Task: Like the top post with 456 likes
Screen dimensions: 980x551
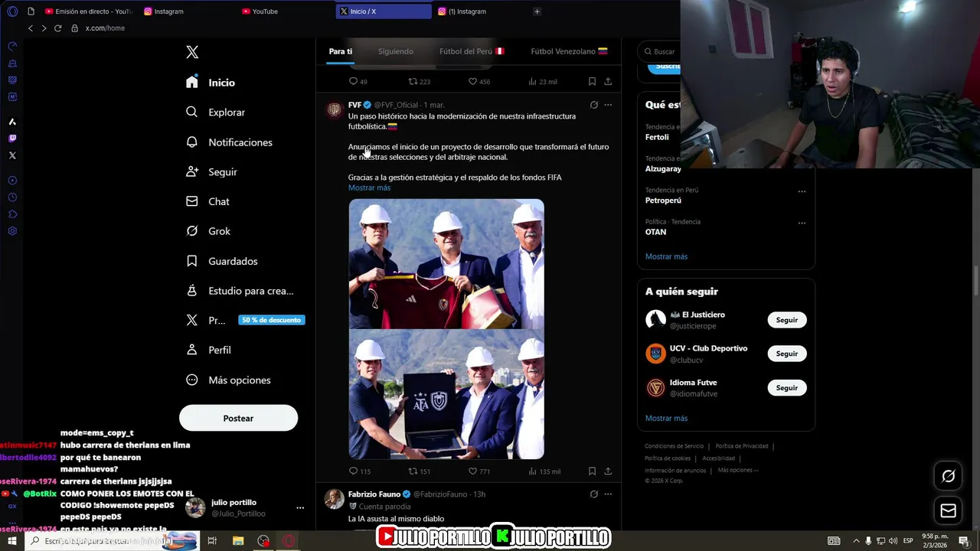Action: click(479, 81)
